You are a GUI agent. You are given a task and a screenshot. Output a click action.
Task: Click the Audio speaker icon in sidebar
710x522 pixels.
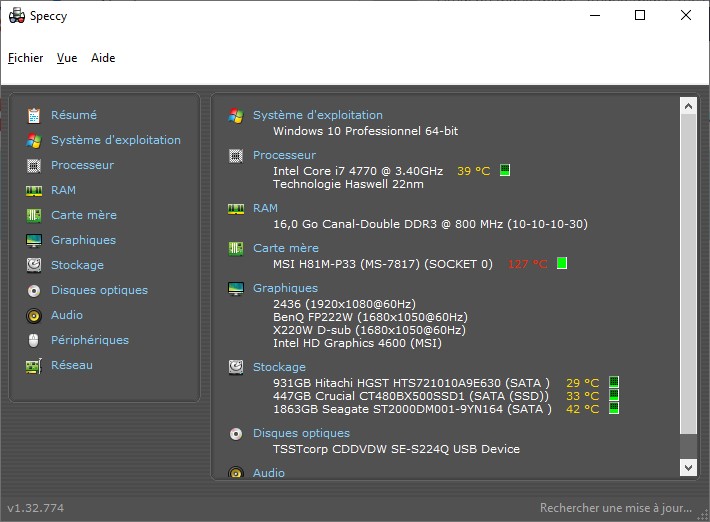(34, 315)
